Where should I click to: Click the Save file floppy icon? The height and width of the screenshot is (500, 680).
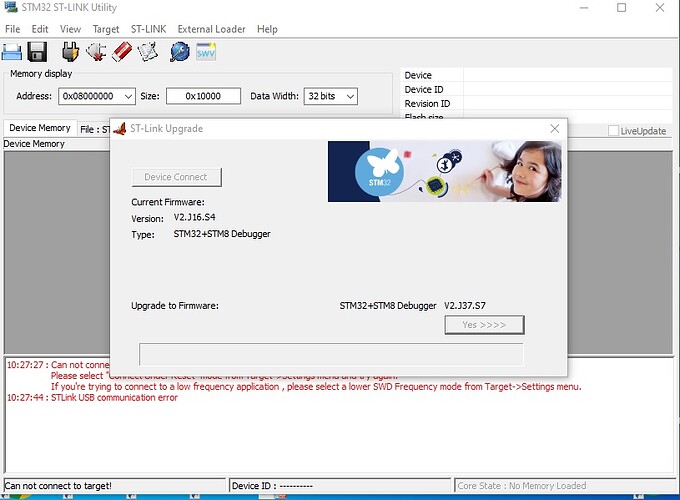coord(38,51)
